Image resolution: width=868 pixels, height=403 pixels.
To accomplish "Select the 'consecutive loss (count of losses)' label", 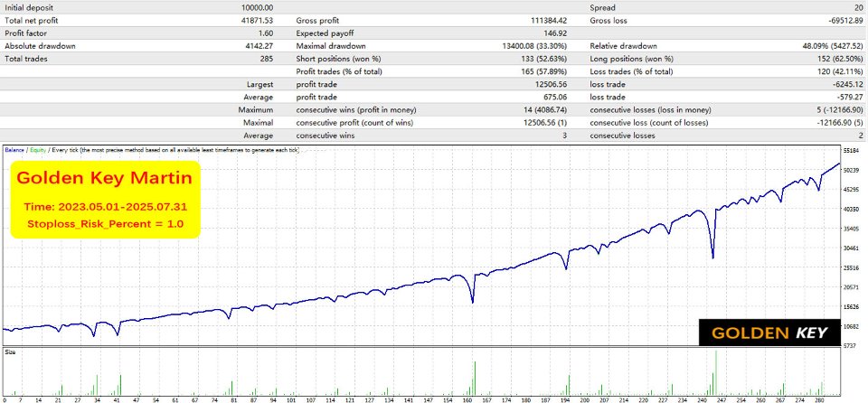I will click(x=647, y=122).
